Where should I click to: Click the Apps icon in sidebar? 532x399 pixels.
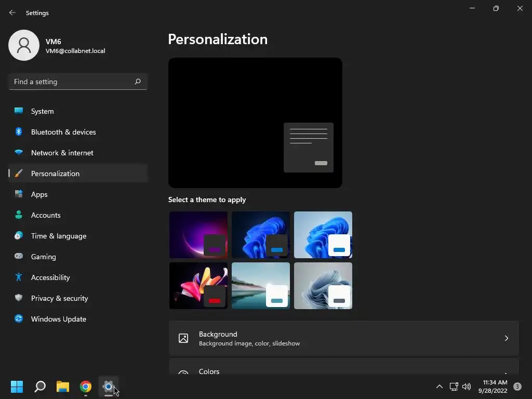(x=19, y=194)
